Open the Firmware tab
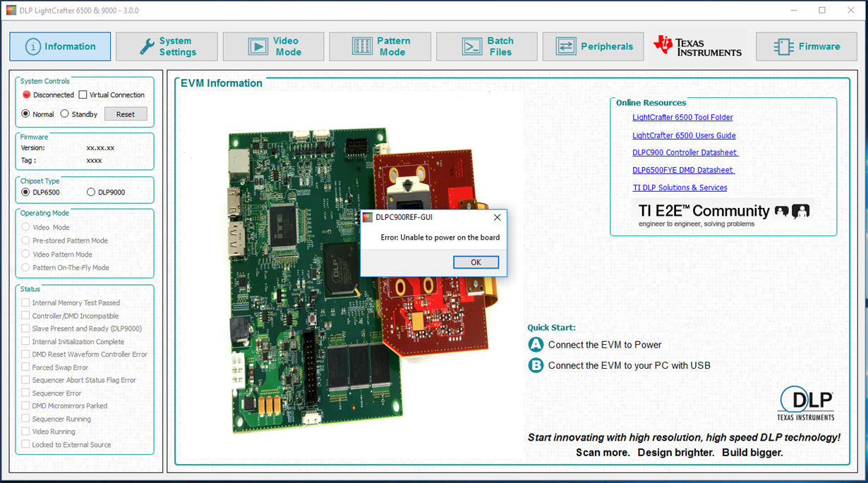Image resolution: width=868 pixels, height=483 pixels. (807, 47)
